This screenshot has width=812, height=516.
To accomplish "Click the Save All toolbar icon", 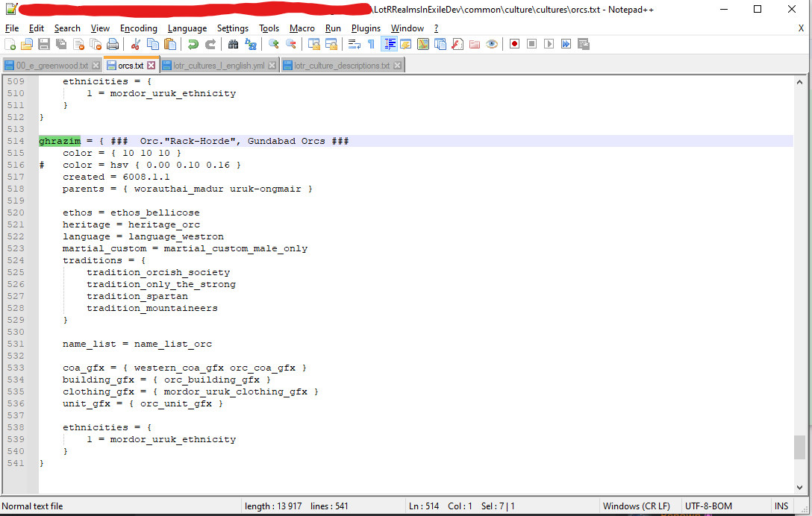I will pos(61,45).
